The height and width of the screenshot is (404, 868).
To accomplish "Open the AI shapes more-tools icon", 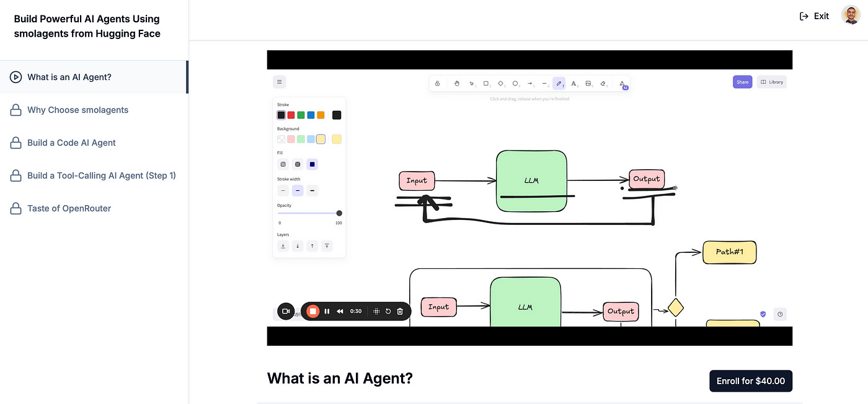I will 622,84.
